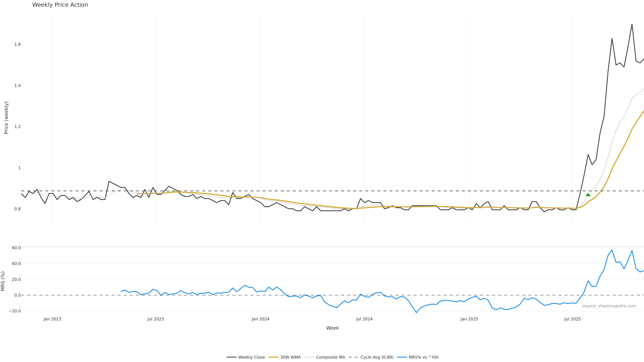Click the dotted Composite MA legend swatch
Image resolution: width=644 pixels, height=362 pixels.
point(309,357)
